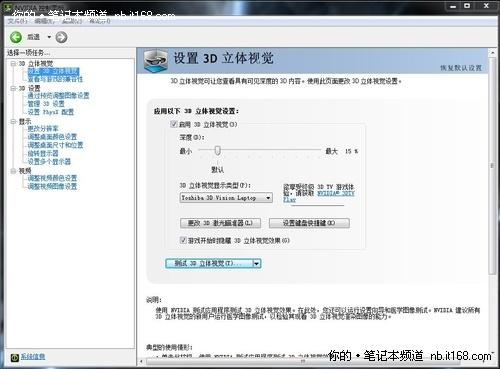The image size is (500, 369).
Task: Click the horizontal scrollbar at the bottom
Action: 303,361
